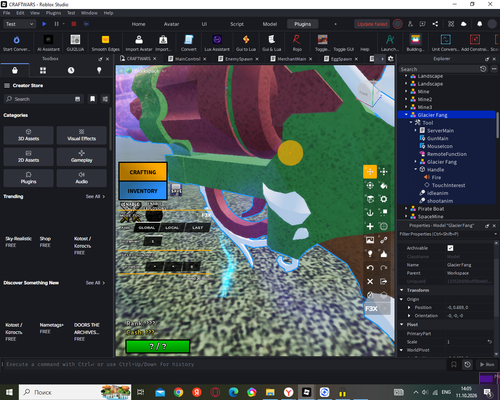500x400 pixels.
Task: Expand the Pirate Boat tree node
Action: point(406,209)
